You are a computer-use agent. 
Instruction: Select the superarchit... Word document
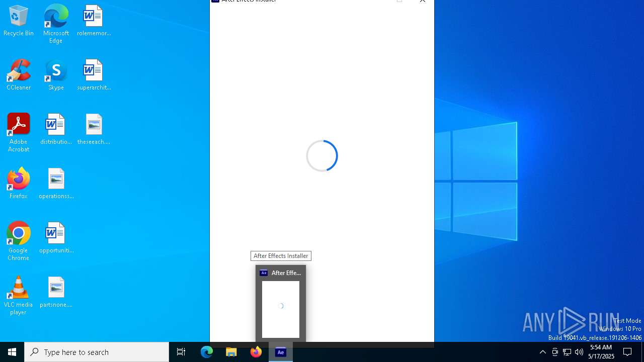94,75
